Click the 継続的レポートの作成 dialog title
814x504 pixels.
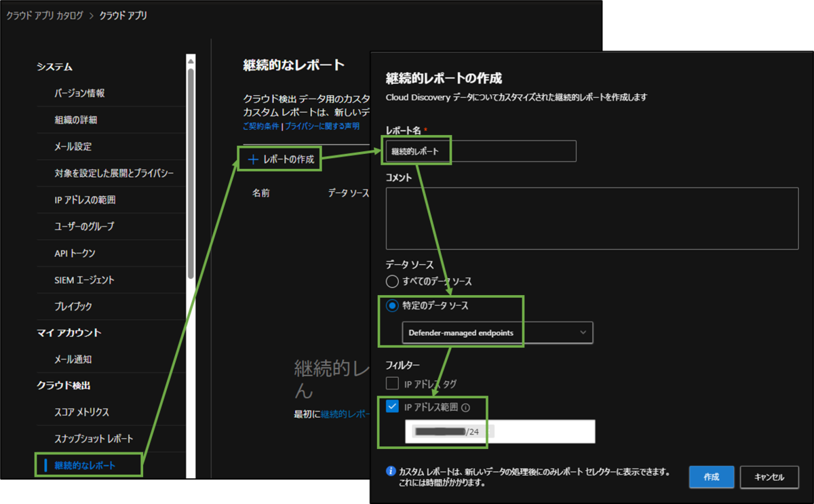(443, 78)
